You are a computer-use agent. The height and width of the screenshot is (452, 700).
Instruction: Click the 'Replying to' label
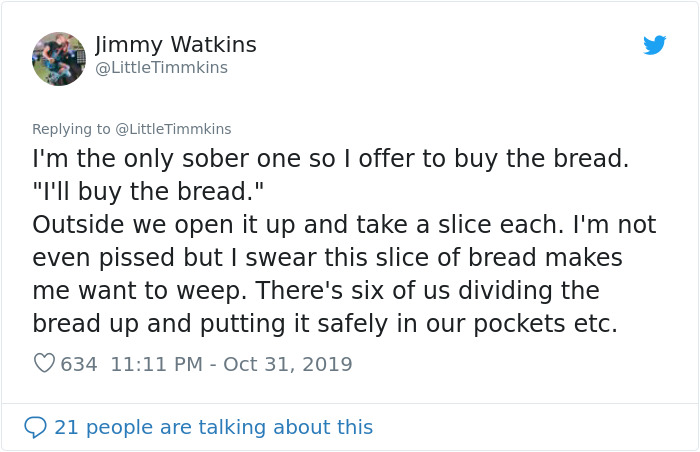(x=71, y=129)
